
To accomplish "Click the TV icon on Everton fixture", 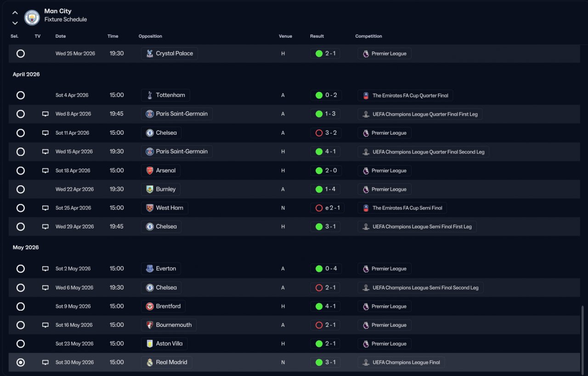I will [x=45, y=268].
